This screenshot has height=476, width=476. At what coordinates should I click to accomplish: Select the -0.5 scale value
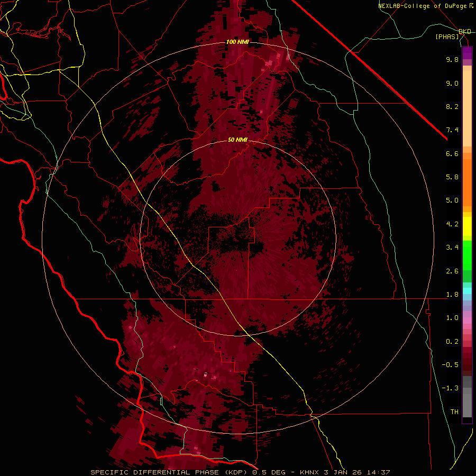pos(450,365)
